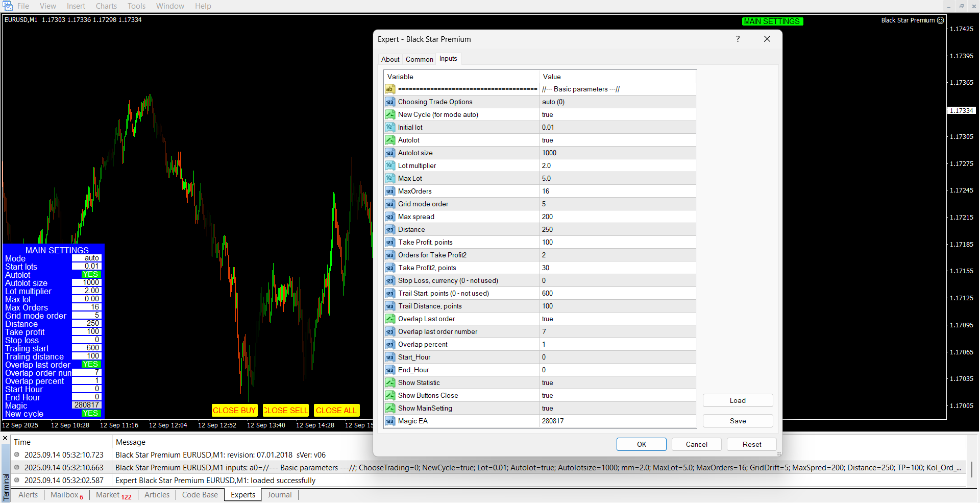Click the string icon in Basic parameters row
The width and height of the screenshot is (980, 503).
[x=390, y=89]
